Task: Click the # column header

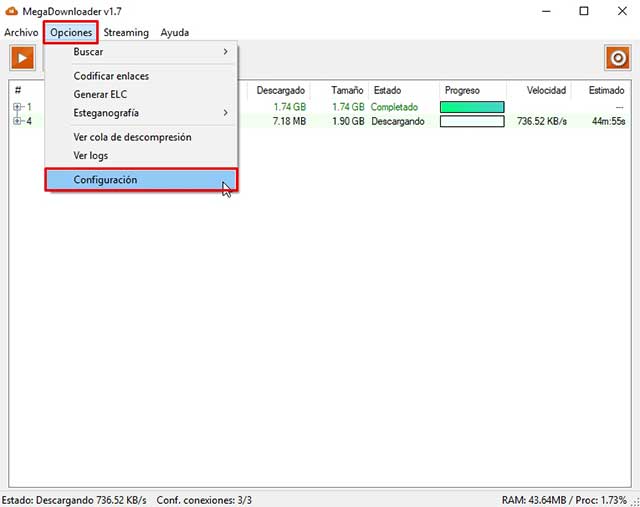Action: (18, 90)
